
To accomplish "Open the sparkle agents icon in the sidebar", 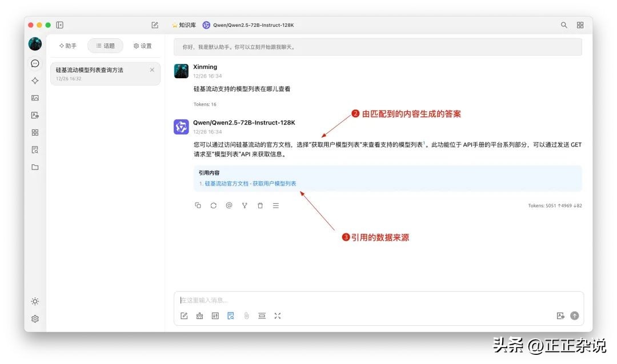I will 35,80.
